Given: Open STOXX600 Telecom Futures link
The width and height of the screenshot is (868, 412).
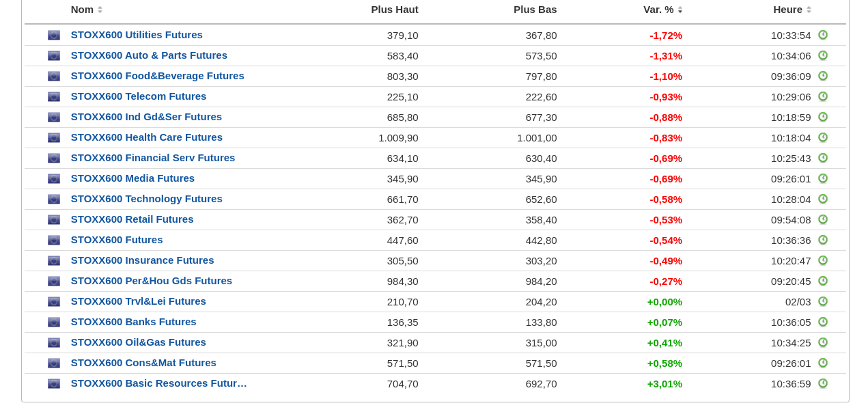Looking at the screenshot, I should (x=139, y=96).
